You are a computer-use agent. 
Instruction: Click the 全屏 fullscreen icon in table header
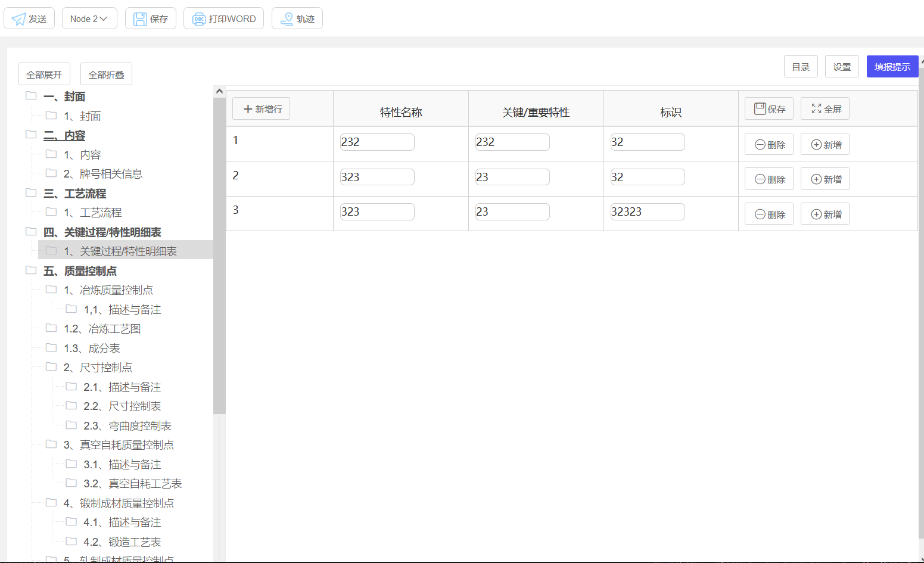click(x=816, y=108)
